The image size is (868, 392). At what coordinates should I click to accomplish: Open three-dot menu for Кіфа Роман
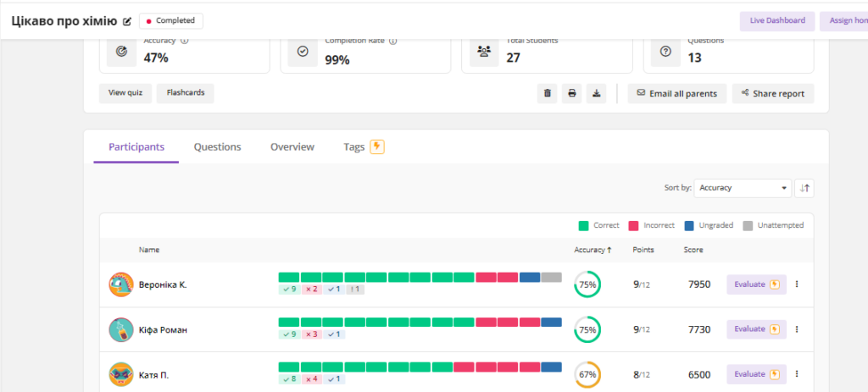click(796, 329)
